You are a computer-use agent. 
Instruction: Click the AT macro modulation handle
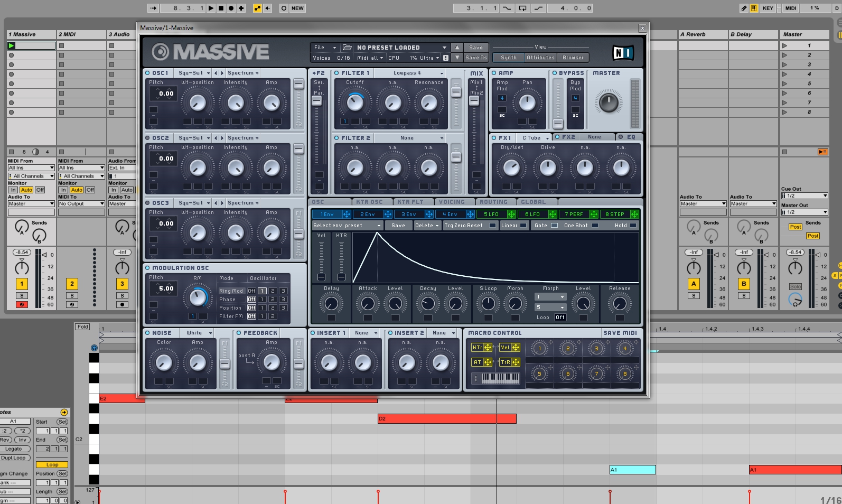[x=488, y=362]
